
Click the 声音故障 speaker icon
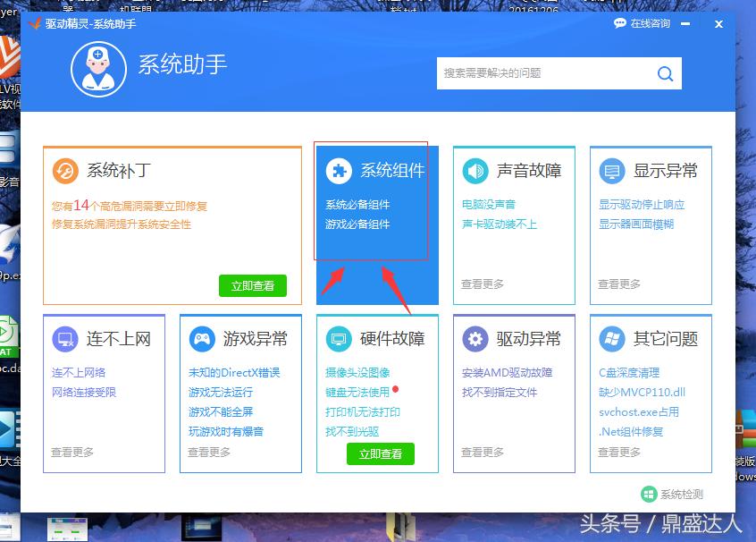coord(475,170)
